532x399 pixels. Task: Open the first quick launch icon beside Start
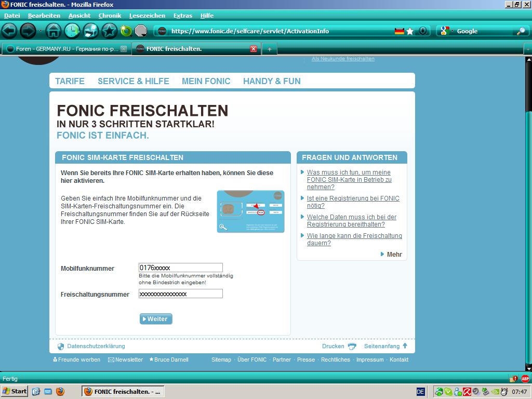coord(36,392)
